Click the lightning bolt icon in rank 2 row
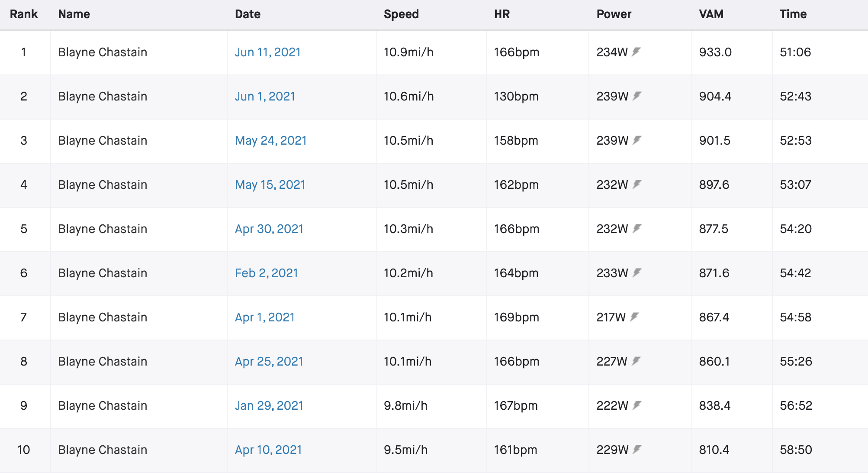Image resolution: width=868 pixels, height=473 pixels. click(x=637, y=96)
